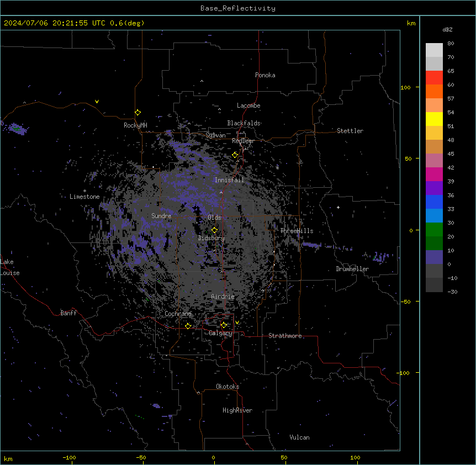Viewport: 476px width, 465px height.
Task: Click the Okotoks label
Action: [x=228, y=387]
